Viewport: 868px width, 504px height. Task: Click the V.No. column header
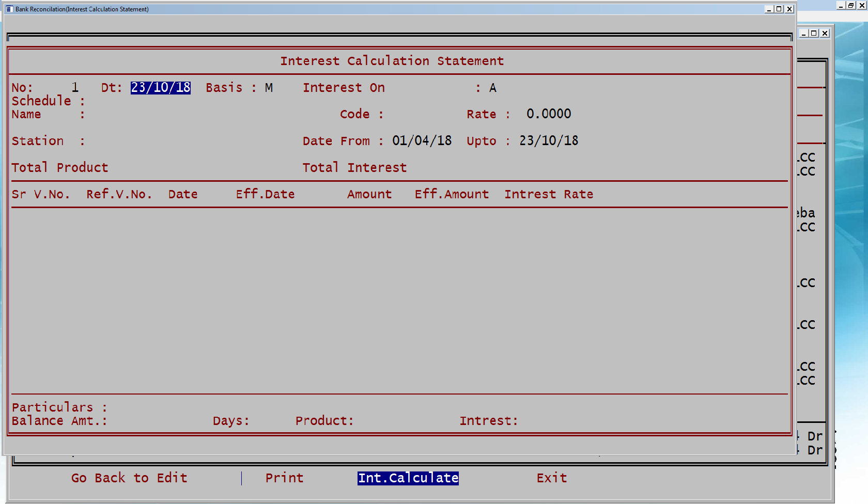click(x=52, y=195)
